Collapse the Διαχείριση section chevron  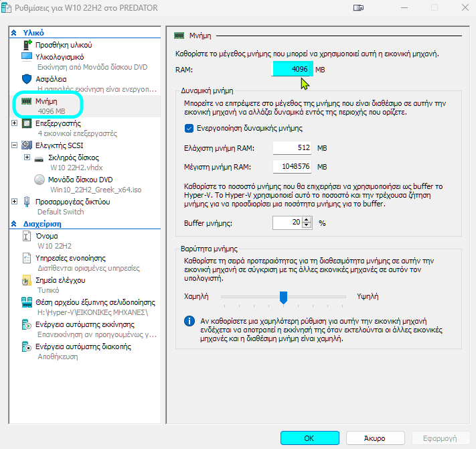click(x=14, y=224)
